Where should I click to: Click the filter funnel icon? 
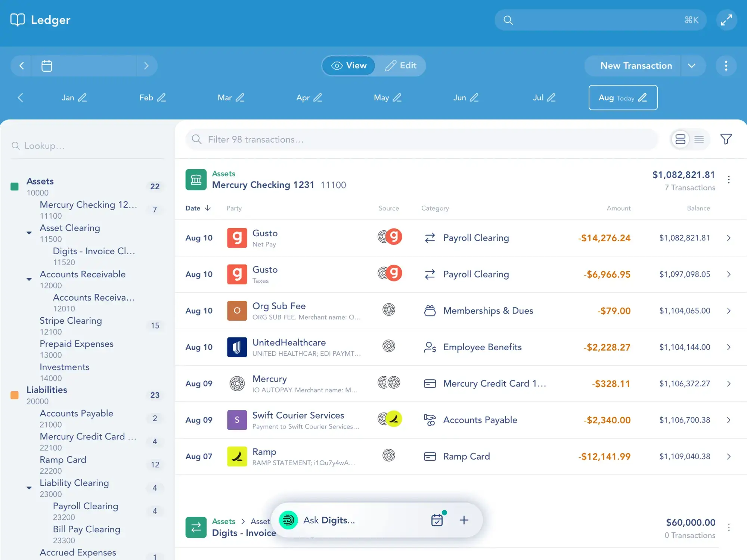click(726, 139)
